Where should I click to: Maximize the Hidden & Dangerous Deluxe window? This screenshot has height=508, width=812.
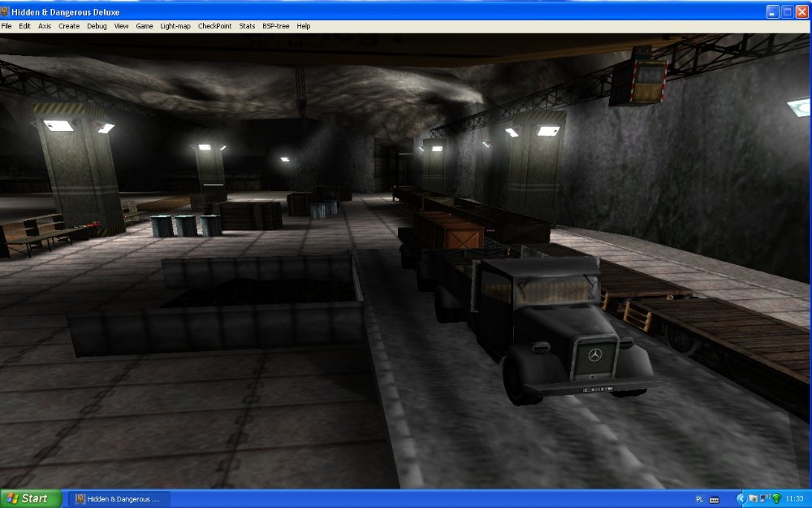coord(787,12)
